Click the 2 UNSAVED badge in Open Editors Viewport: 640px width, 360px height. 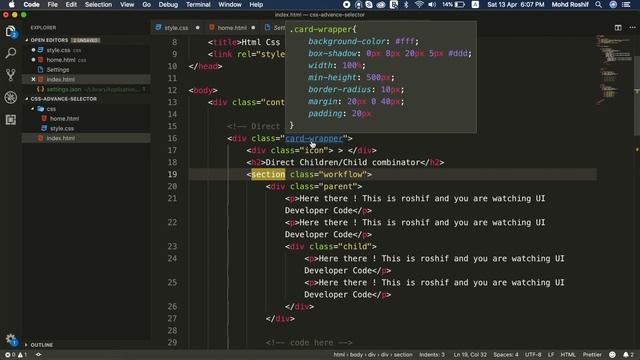85,40
